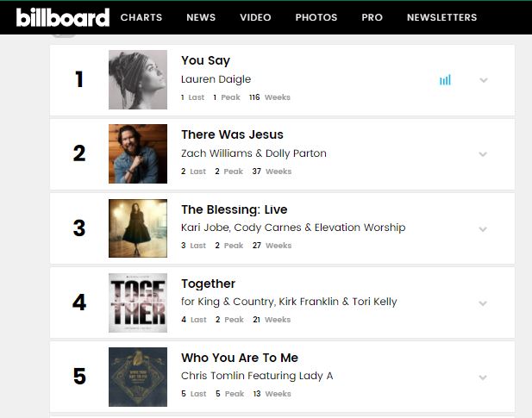This screenshot has width=532, height=418.
Task: Expand the You Say chart entry
Action: point(484,80)
